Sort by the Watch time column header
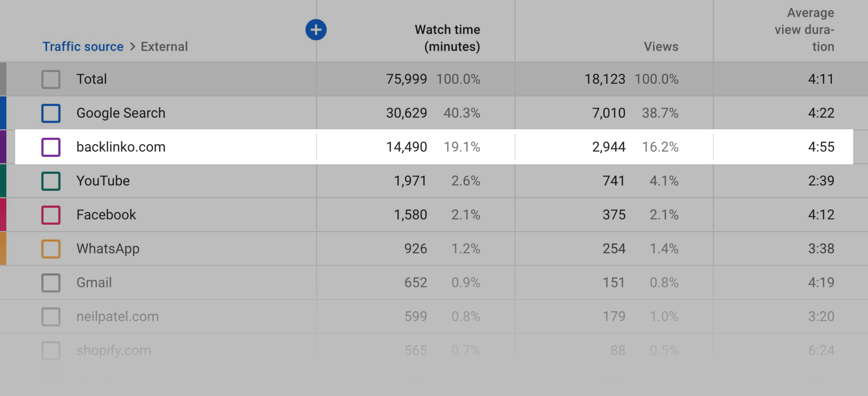The height and width of the screenshot is (396, 868). 447,38
